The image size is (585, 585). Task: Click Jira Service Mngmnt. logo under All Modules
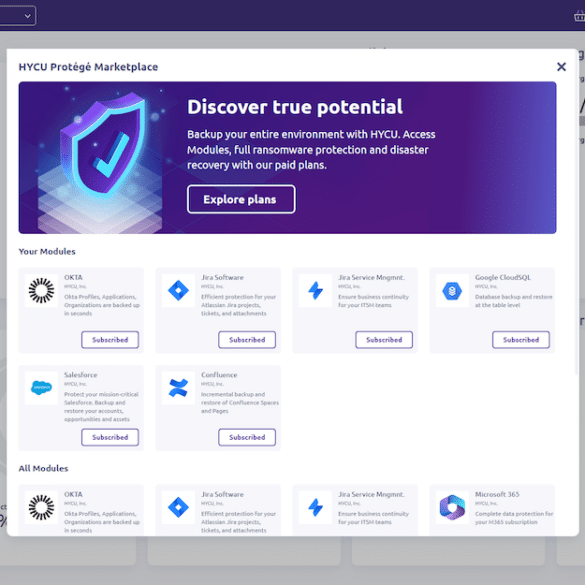[x=315, y=507]
